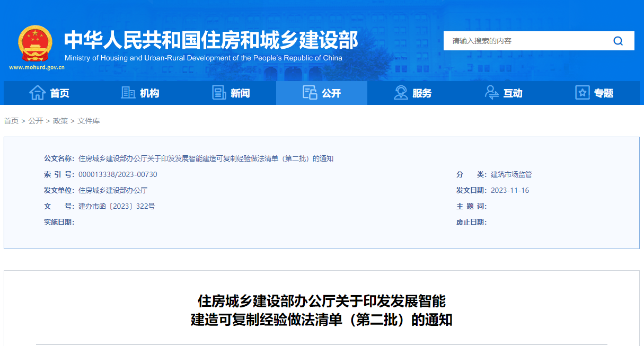Open the 机构 navigation tab
The width and height of the screenshot is (644, 346).
pos(140,93)
